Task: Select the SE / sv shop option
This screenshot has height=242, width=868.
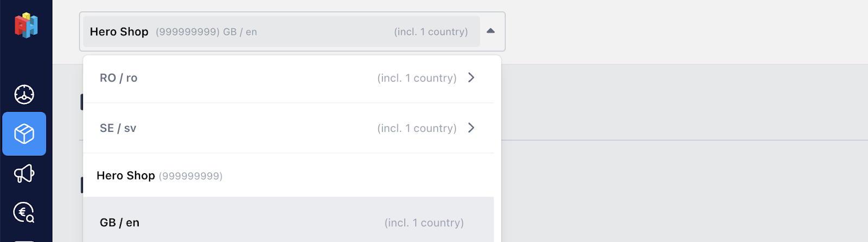Action: click(x=289, y=128)
